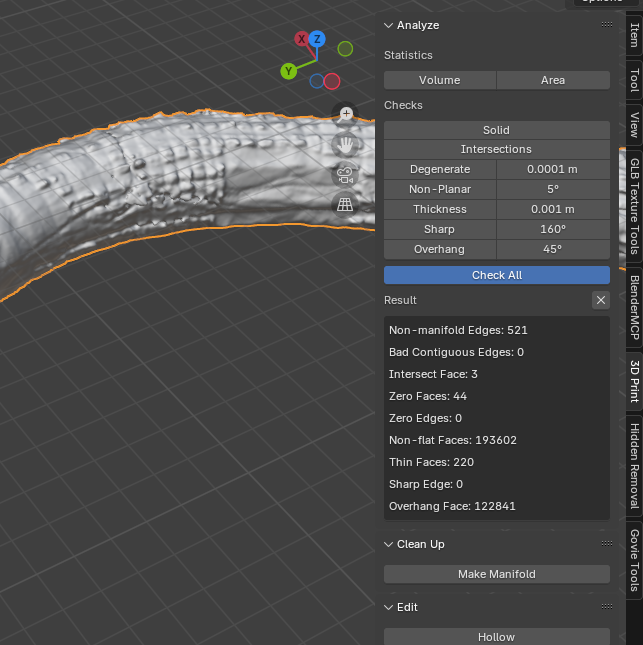Click the green Y axis gizmo ball
This screenshot has width=643, height=645.
tap(288, 71)
